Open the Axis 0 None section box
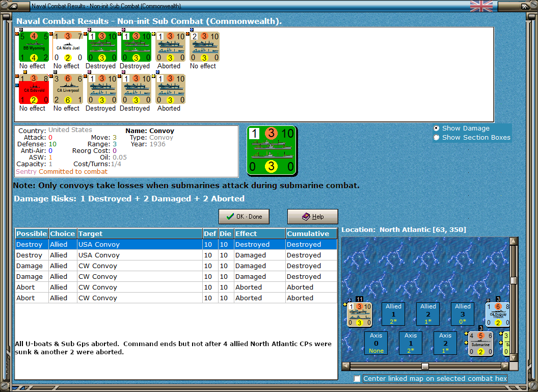Screen dimensions: 538x392 click(376, 343)
